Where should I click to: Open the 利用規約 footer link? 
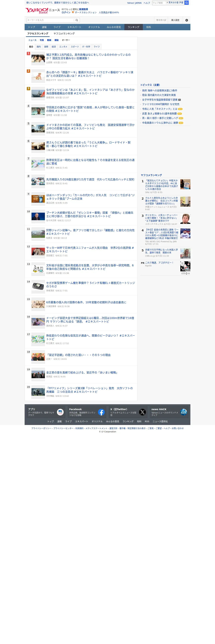79,428
